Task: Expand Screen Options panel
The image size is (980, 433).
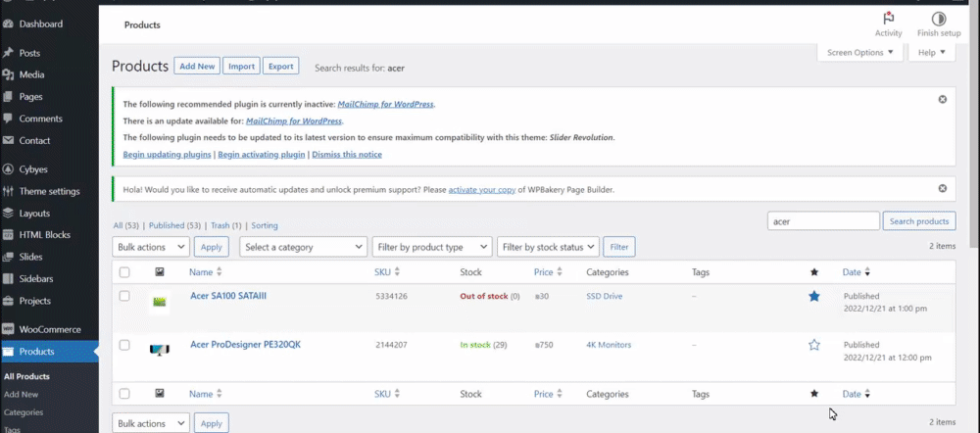Action: (860, 53)
